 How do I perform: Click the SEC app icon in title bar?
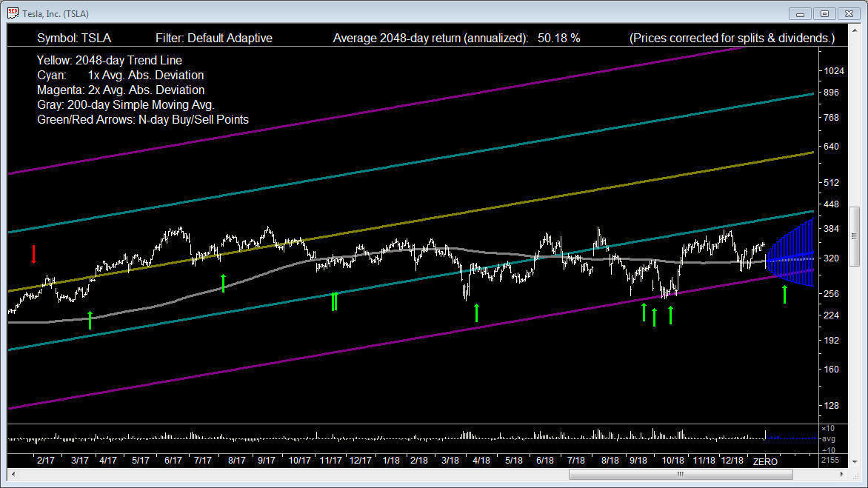[13, 13]
